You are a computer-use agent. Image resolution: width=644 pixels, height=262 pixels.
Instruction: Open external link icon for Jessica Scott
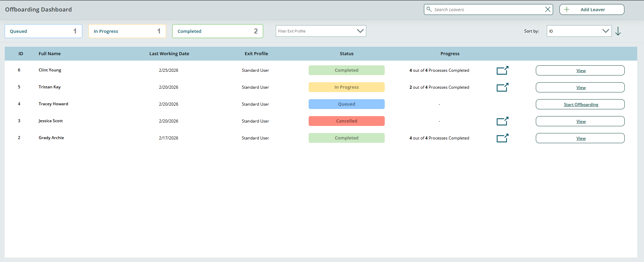coord(502,121)
